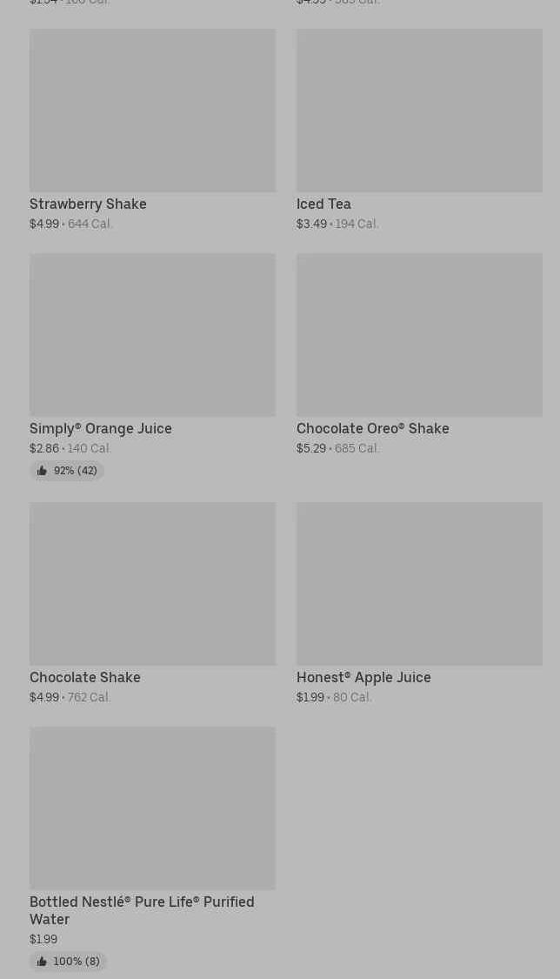Viewport: 560px width, 979px height.
Task: Click the Iced Tea item title
Action: coord(323,204)
